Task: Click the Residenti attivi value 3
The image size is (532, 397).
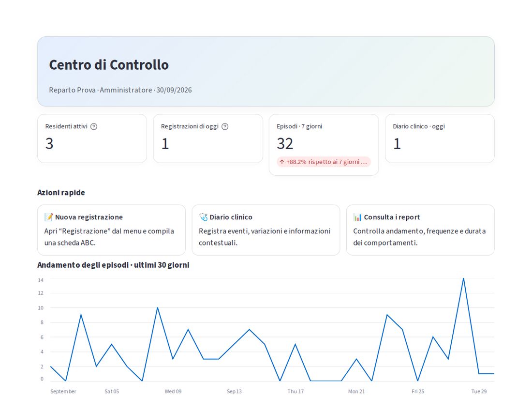Action: tap(49, 144)
